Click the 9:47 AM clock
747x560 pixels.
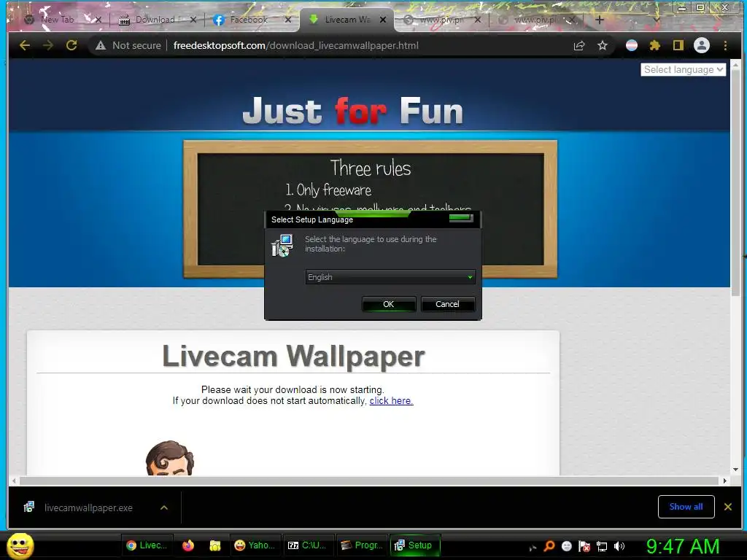pyautogui.click(x=682, y=546)
